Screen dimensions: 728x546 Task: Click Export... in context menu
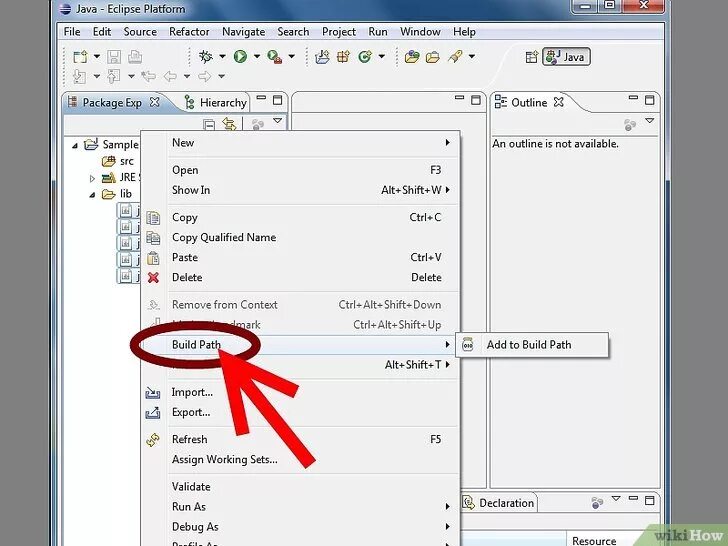(x=301, y=412)
